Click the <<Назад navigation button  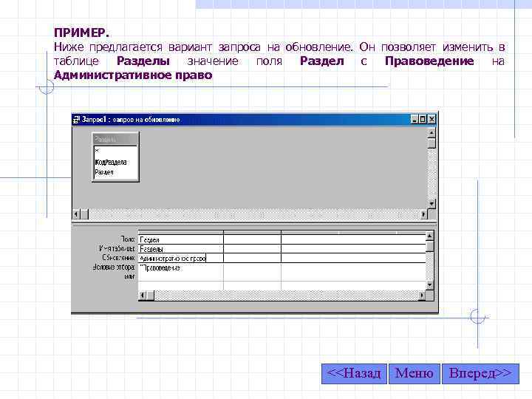(354, 374)
